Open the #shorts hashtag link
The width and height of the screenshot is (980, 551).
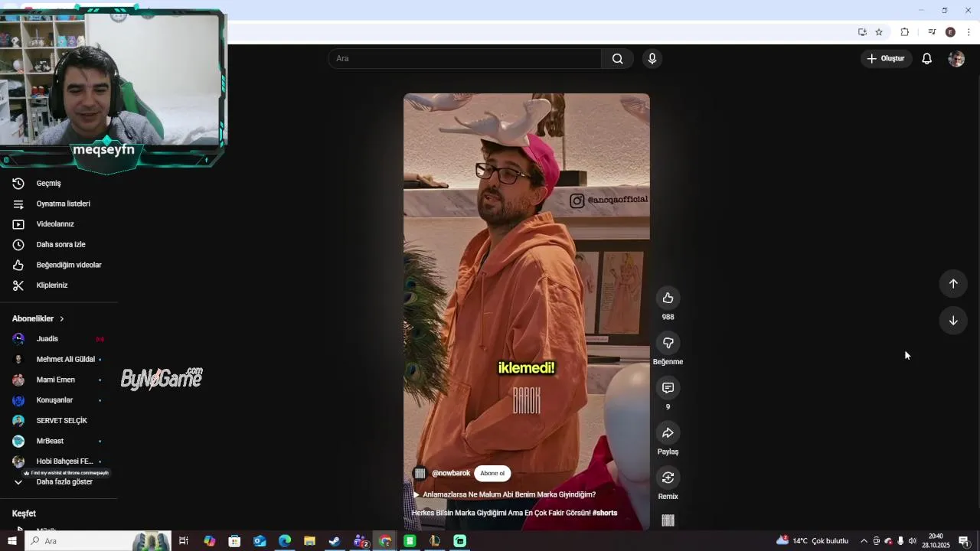604,513
